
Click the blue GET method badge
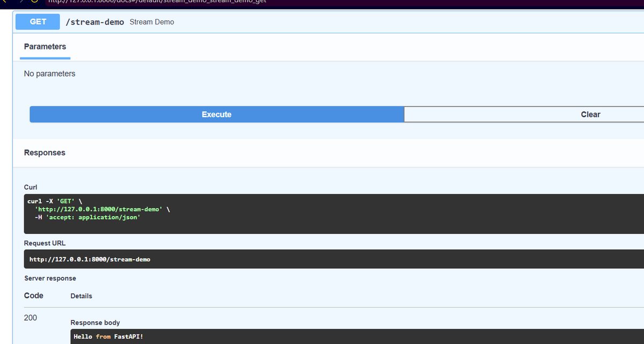click(x=38, y=22)
